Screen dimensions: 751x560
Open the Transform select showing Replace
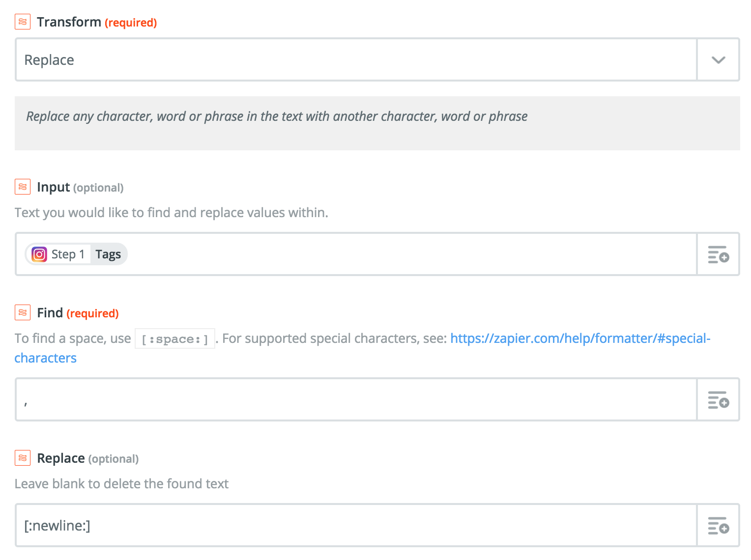pyautogui.click(x=377, y=60)
